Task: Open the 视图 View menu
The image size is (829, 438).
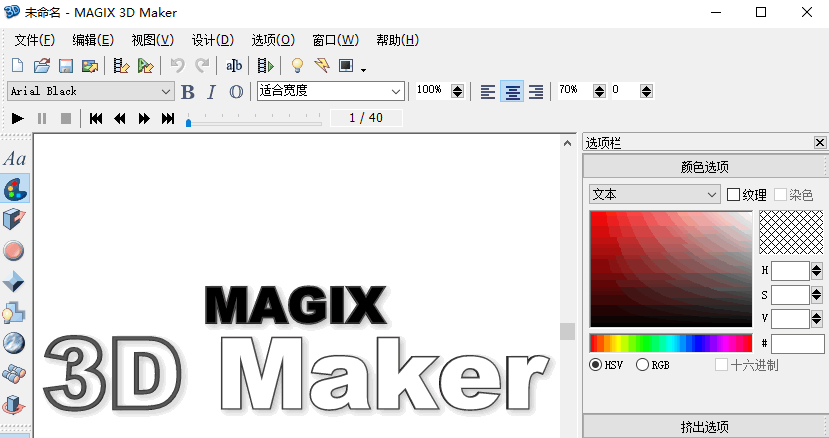Action: 153,40
